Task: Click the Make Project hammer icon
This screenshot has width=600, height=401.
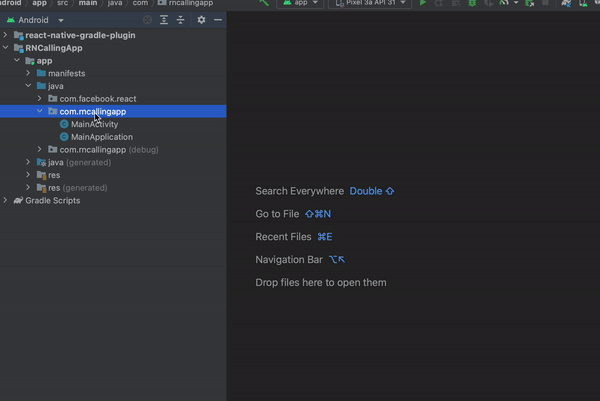Action: [264, 3]
